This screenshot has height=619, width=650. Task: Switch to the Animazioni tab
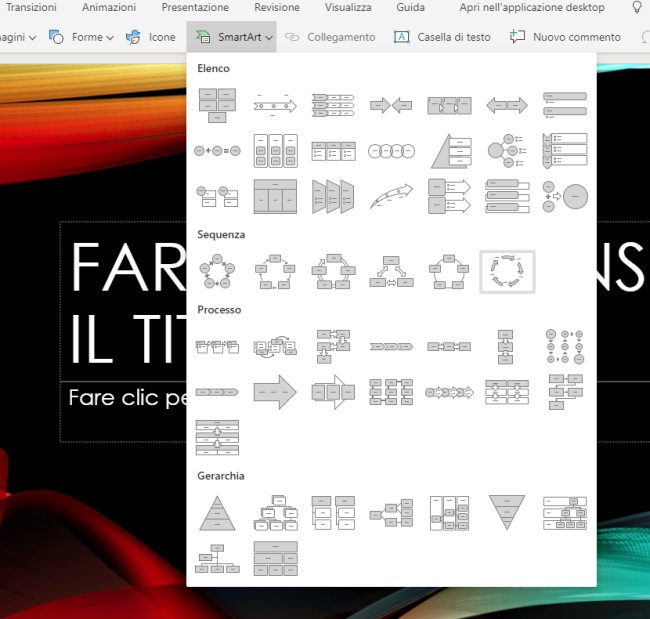[x=109, y=7]
